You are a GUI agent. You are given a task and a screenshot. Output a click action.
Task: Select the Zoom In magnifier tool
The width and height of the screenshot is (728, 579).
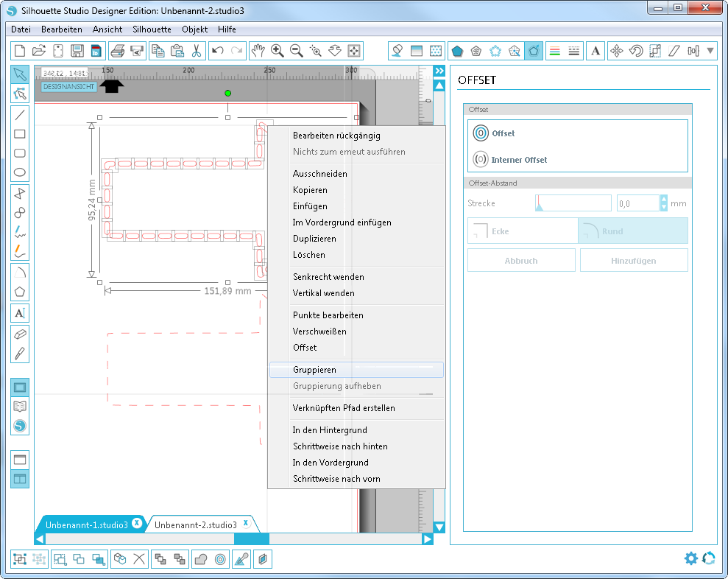coord(278,50)
